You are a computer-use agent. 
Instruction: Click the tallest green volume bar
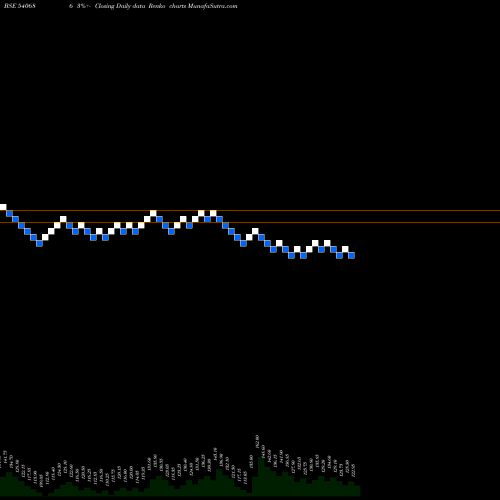(x=261, y=477)
